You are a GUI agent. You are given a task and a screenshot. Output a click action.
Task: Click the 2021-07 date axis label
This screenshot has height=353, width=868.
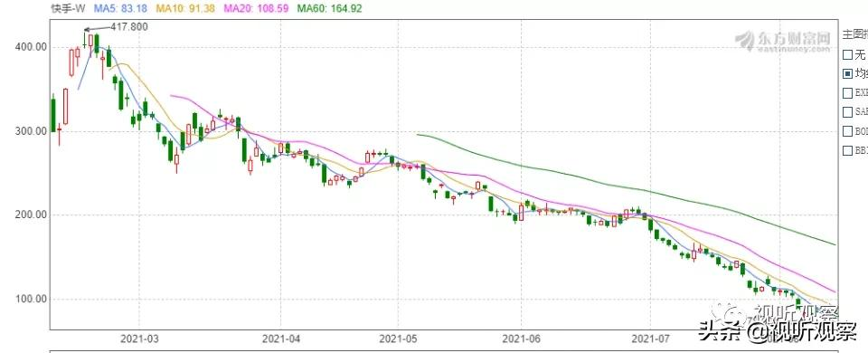pyautogui.click(x=650, y=338)
